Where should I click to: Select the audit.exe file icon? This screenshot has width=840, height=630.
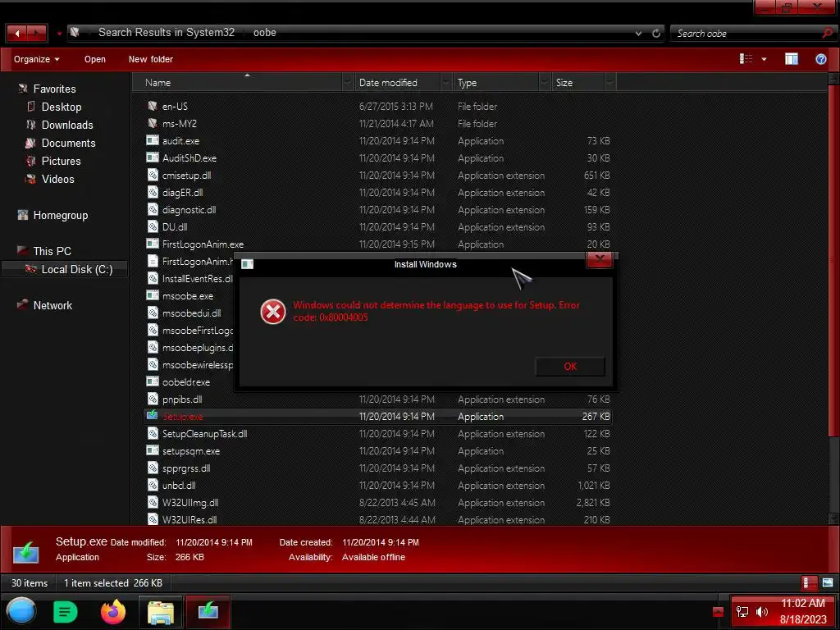153,140
